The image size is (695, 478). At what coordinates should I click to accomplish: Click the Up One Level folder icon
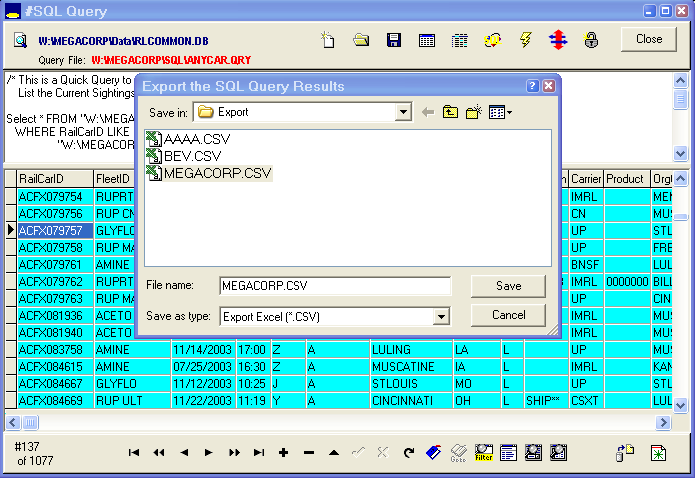pos(450,112)
